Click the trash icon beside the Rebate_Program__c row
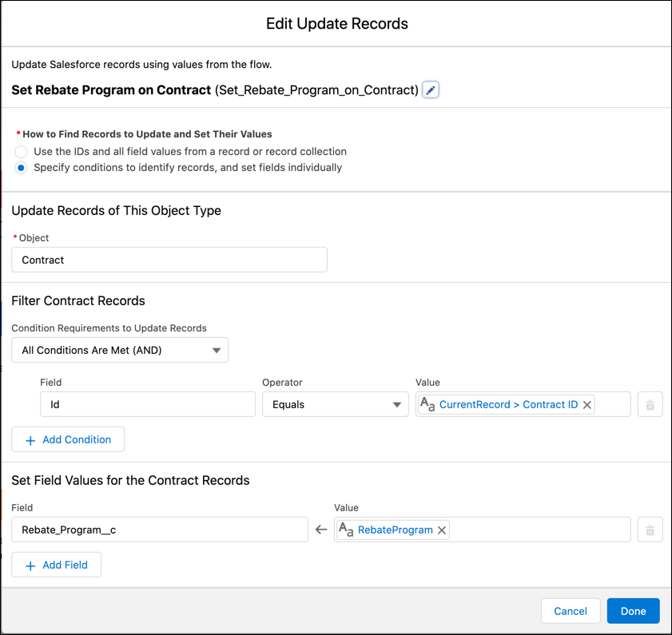This screenshot has height=635, width=672. point(650,529)
